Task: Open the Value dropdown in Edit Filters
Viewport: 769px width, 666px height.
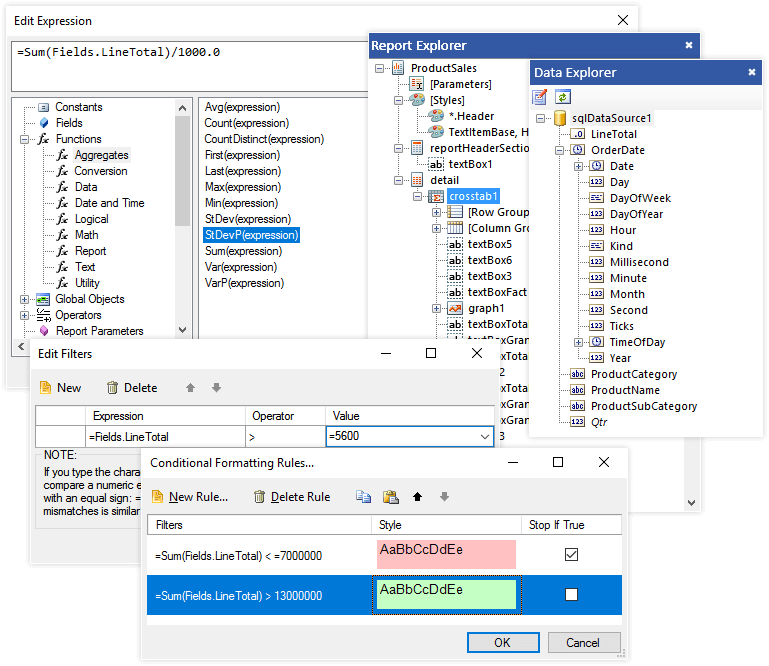Action: tap(485, 436)
